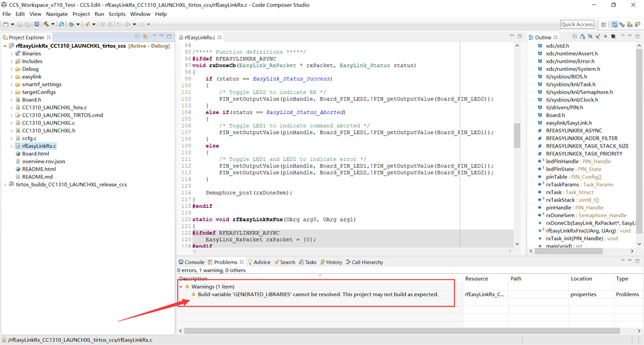Viewport: 644px width, 345px height.
Task: Select rfEasyLinkRx.c in Project Explorer
Action: [39, 146]
